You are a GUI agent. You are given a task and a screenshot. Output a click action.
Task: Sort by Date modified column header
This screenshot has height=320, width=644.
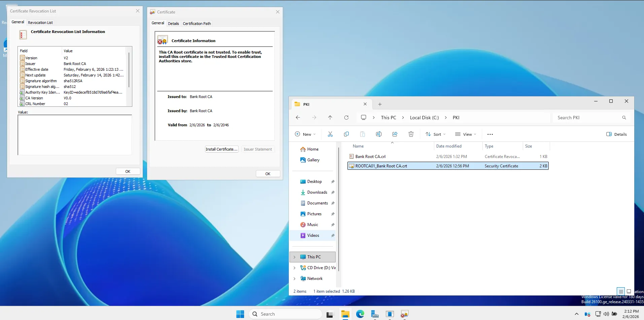coord(449,146)
